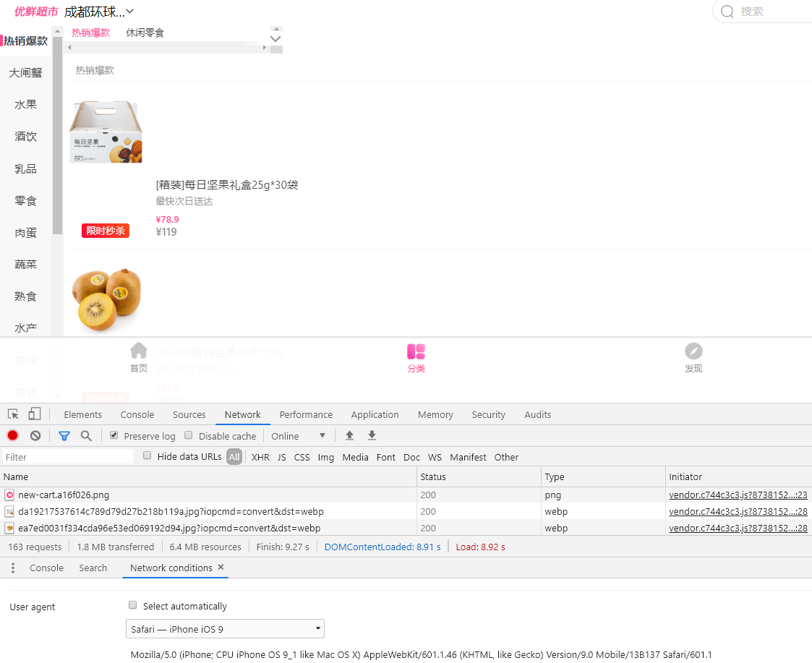Viewport: 812px width, 663px height.
Task: Tap the 分类 category icon
Action: (x=416, y=351)
